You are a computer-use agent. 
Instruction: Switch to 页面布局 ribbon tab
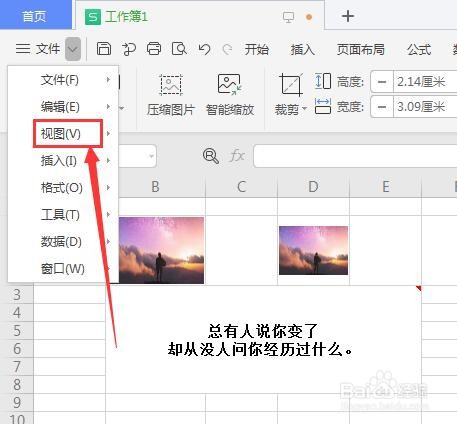click(360, 49)
